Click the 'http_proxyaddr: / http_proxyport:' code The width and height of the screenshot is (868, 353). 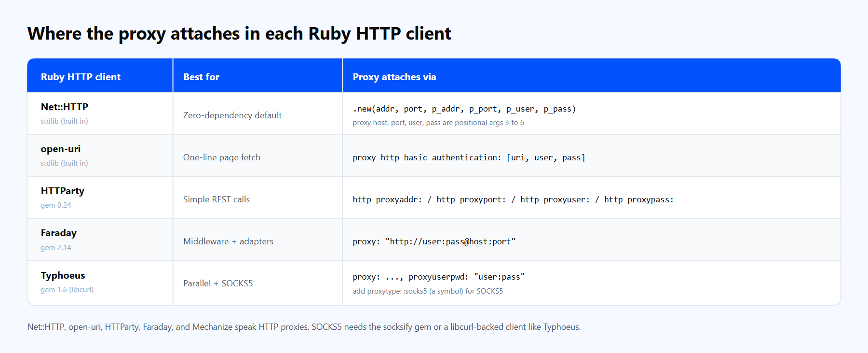tap(513, 199)
